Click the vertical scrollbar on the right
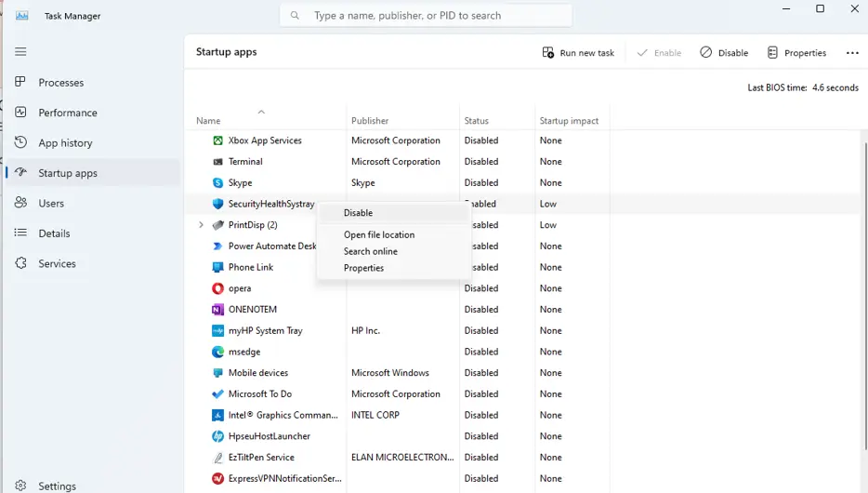The height and width of the screenshot is (493, 868). click(x=864, y=279)
